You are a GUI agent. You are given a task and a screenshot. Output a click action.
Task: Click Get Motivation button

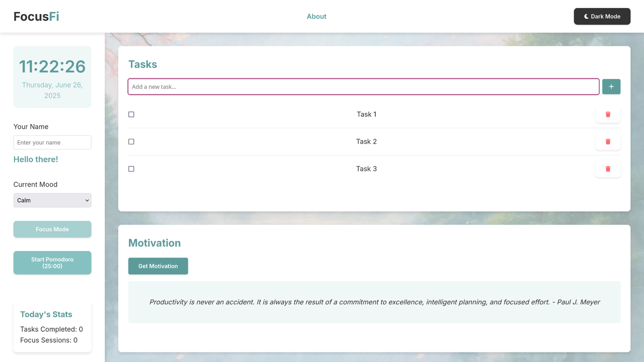tap(158, 266)
